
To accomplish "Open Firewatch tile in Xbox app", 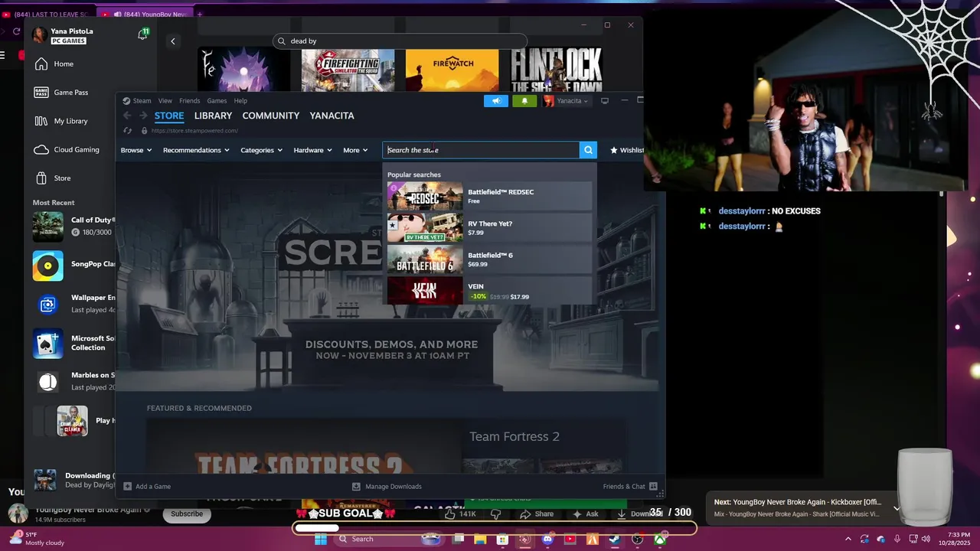I will tap(452, 70).
